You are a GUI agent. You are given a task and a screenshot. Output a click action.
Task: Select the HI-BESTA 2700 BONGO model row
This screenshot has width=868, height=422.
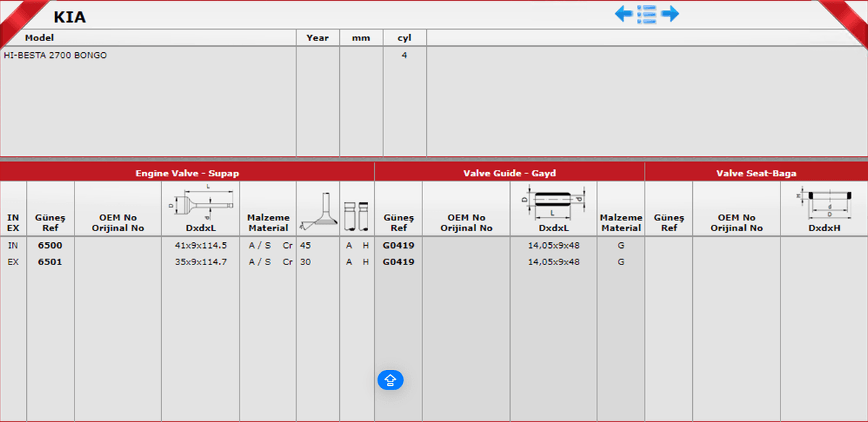[55, 55]
